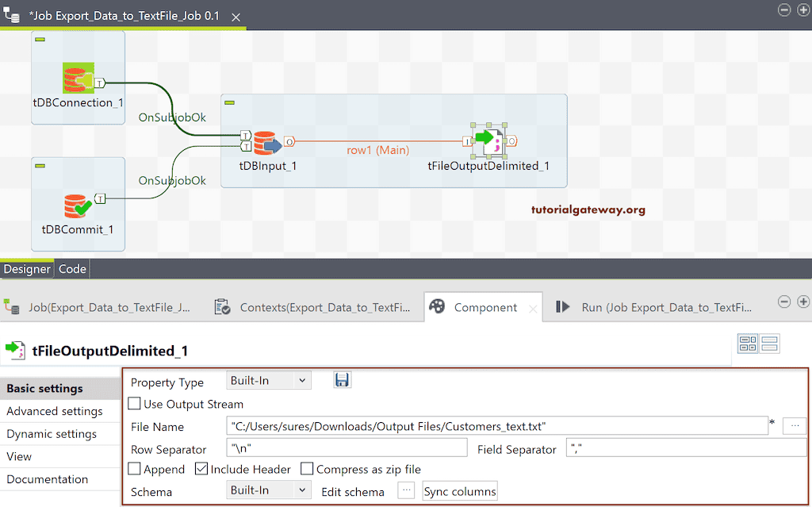Click the Sync columns button

(460, 491)
